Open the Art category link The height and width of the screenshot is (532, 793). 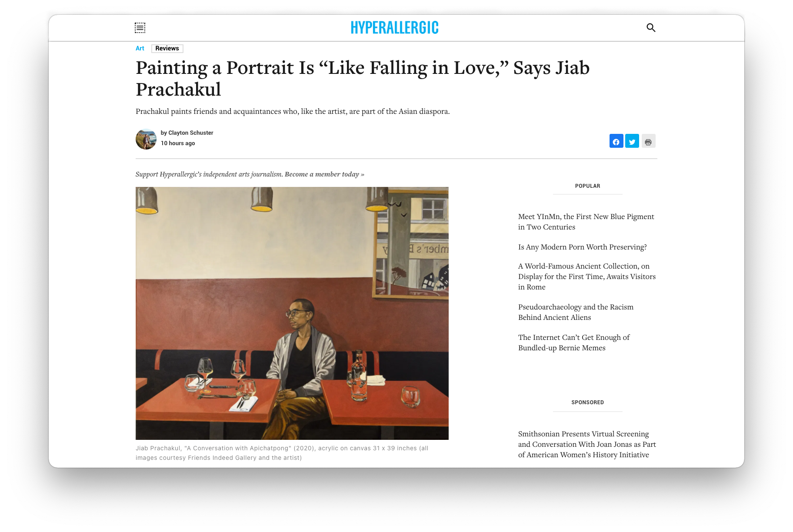(x=140, y=48)
